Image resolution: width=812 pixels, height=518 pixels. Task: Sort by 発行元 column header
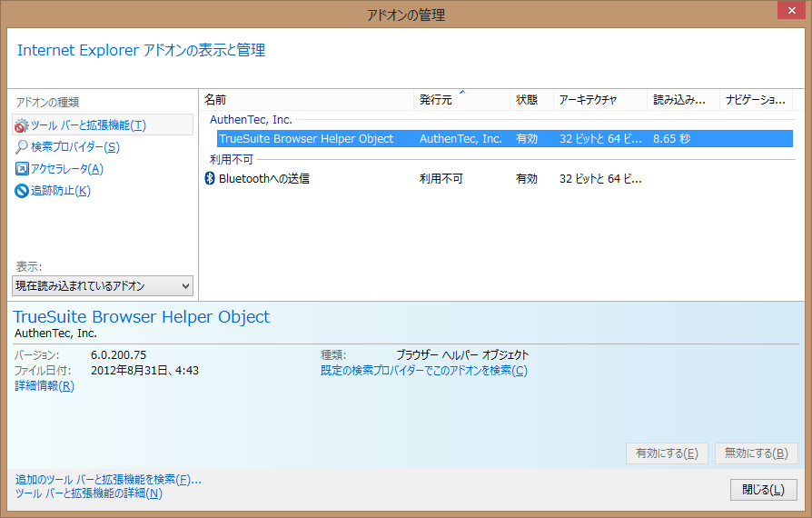pyautogui.click(x=462, y=99)
